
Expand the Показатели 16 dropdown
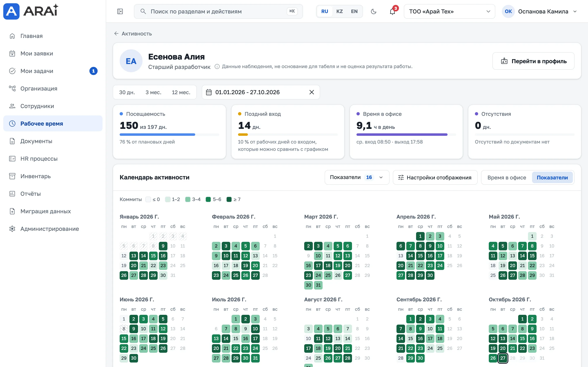click(x=357, y=177)
